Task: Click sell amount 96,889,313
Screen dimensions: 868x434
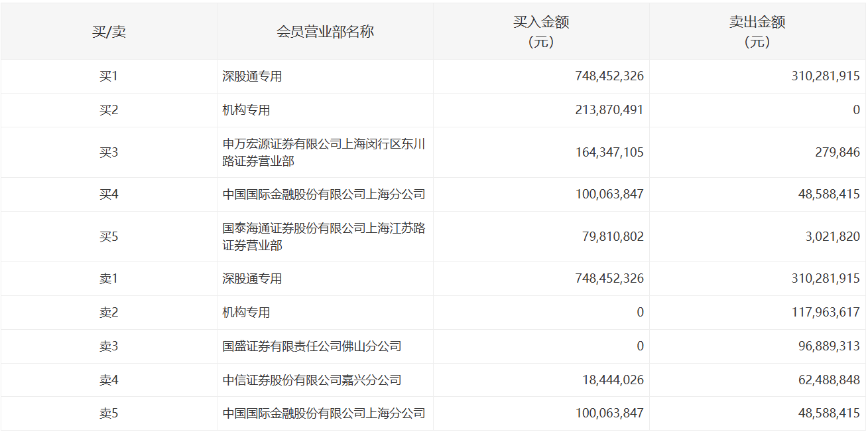Action: point(828,346)
